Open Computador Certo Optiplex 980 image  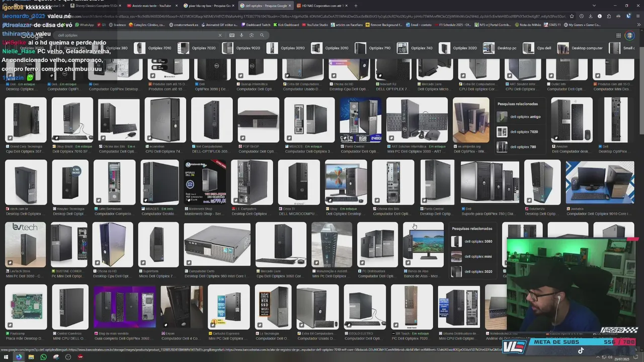[x=217, y=244]
